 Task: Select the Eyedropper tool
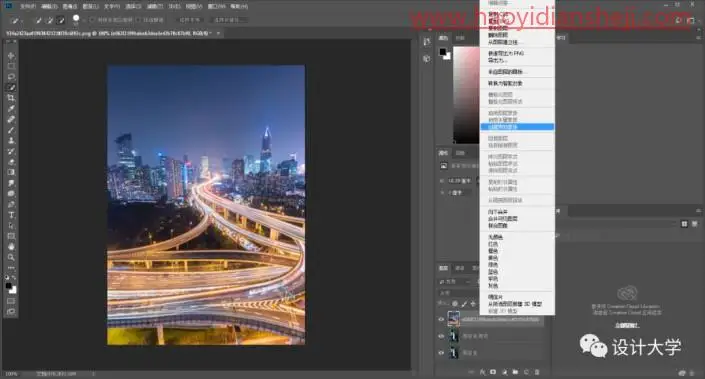pyautogui.click(x=11, y=108)
